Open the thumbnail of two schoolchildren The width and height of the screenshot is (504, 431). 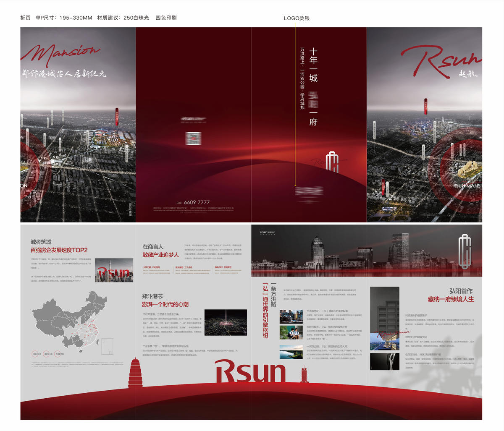click(x=291, y=332)
